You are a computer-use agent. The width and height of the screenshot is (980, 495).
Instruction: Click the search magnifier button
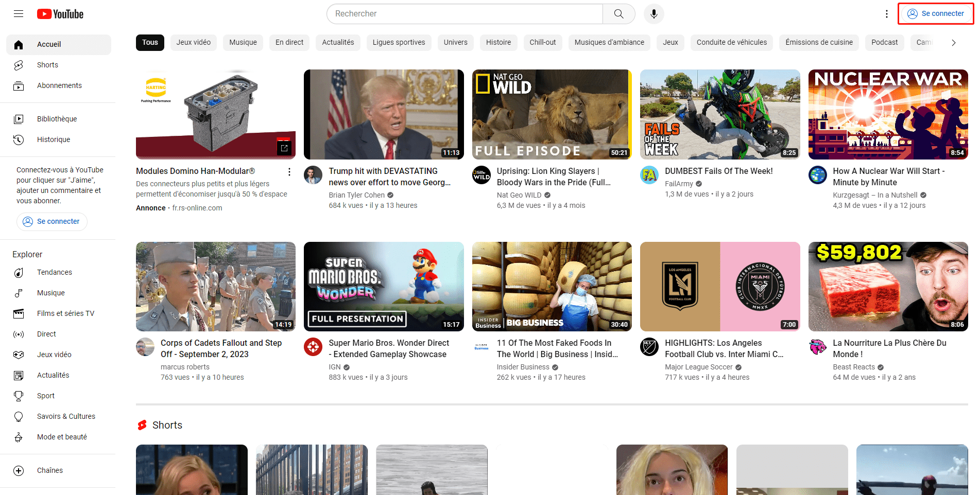[619, 14]
